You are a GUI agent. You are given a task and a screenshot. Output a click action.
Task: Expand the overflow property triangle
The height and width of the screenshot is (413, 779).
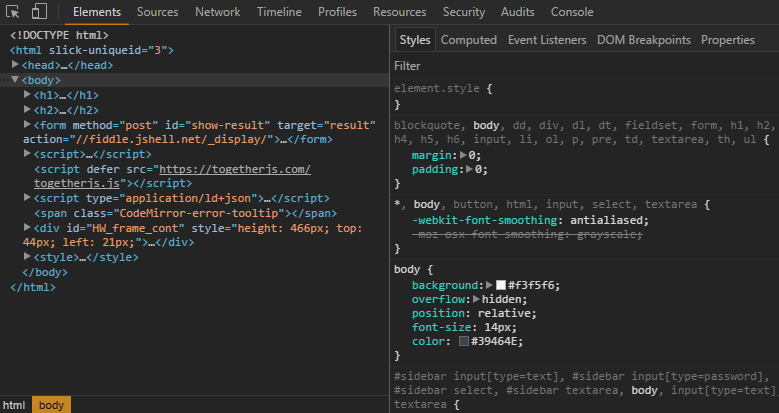[x=478, y=299]
